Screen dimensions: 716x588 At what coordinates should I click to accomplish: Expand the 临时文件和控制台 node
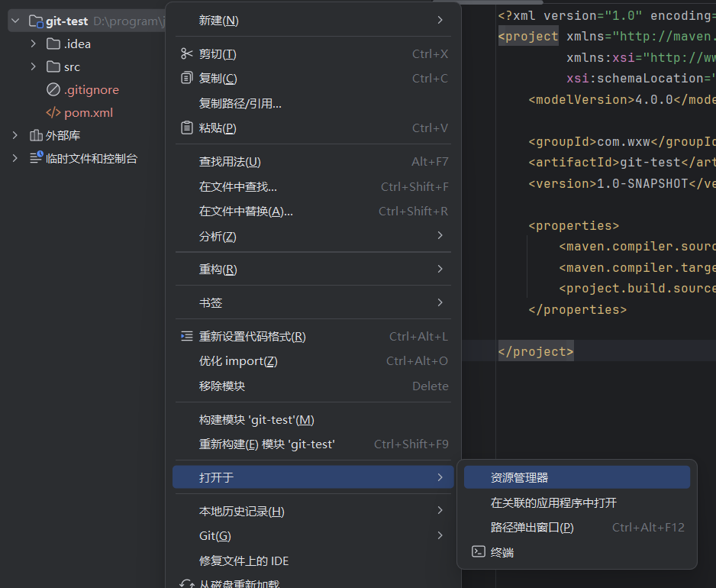pyautogui.click(x=15, y=158)
